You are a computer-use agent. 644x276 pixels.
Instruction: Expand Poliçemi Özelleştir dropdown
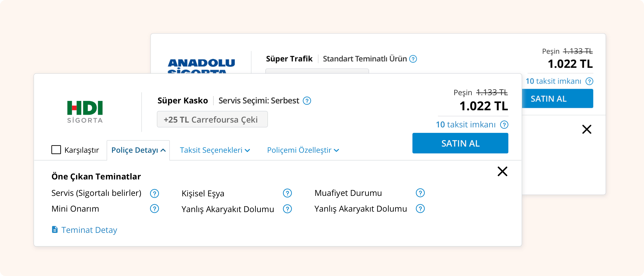point(303,150)
